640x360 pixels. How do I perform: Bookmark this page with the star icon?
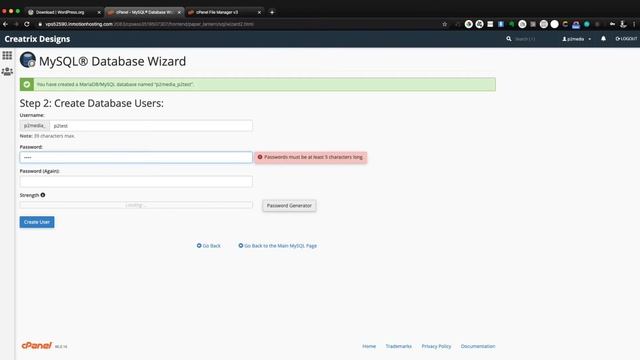coord(444,24)
